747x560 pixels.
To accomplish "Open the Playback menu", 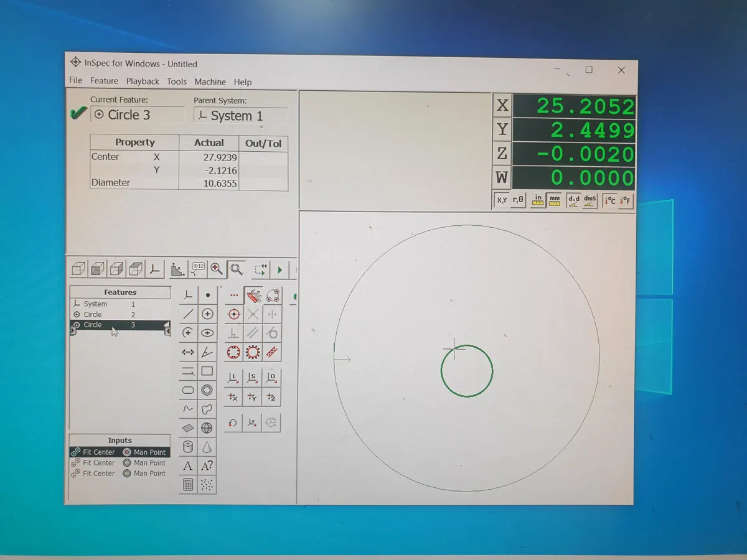I will (143, 82).
